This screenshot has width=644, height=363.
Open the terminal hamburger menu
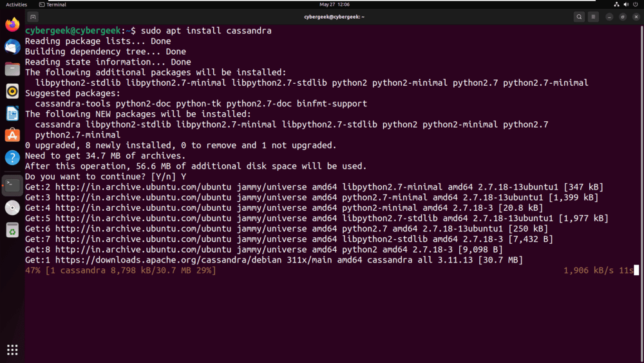point(594,17)
